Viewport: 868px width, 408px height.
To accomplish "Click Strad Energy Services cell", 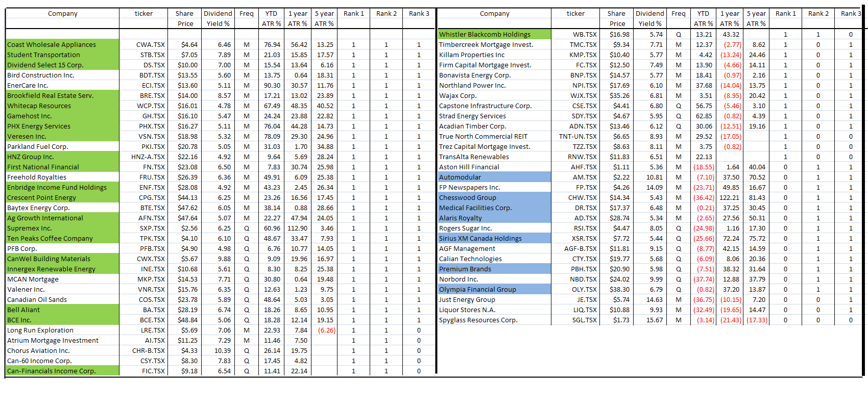I will click(494, 116).
